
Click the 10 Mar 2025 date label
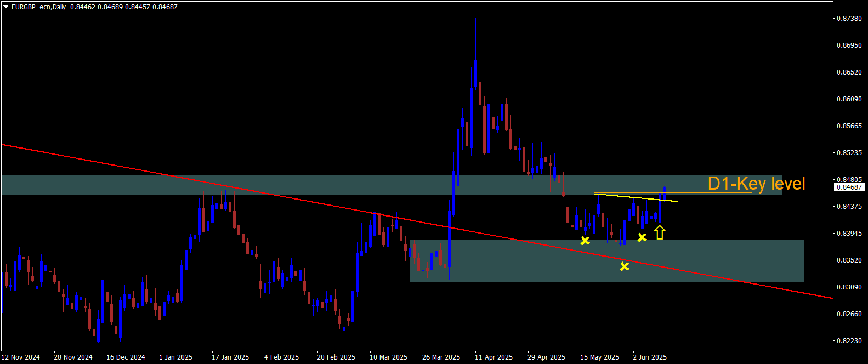[388, 357]
